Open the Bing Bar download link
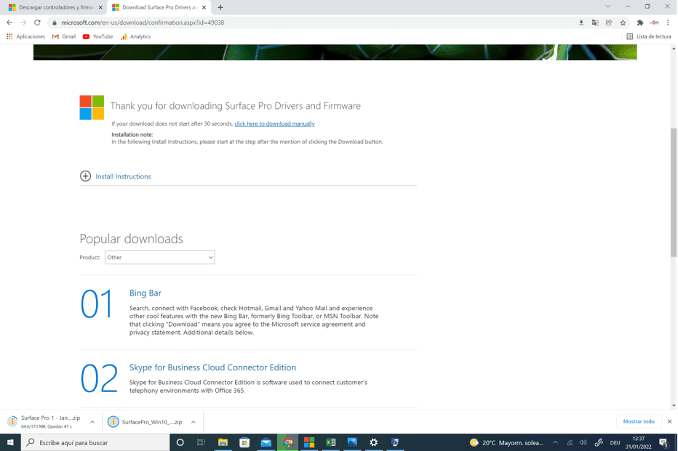The image size is (678, 451). coord(145,293)
